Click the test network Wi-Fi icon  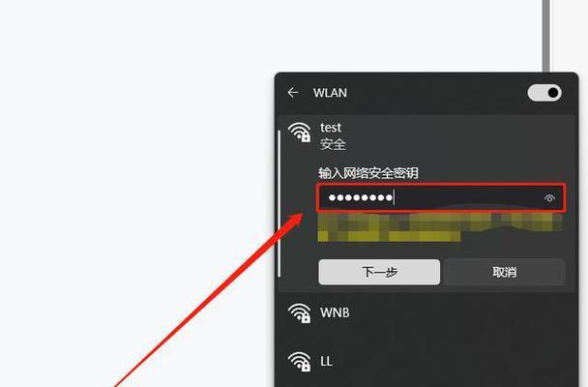299,132
